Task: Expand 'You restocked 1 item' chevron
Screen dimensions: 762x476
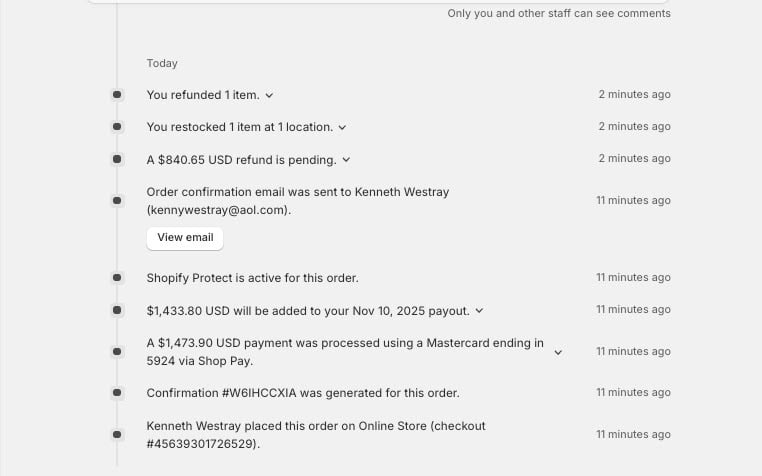Action: coord(342,128)
